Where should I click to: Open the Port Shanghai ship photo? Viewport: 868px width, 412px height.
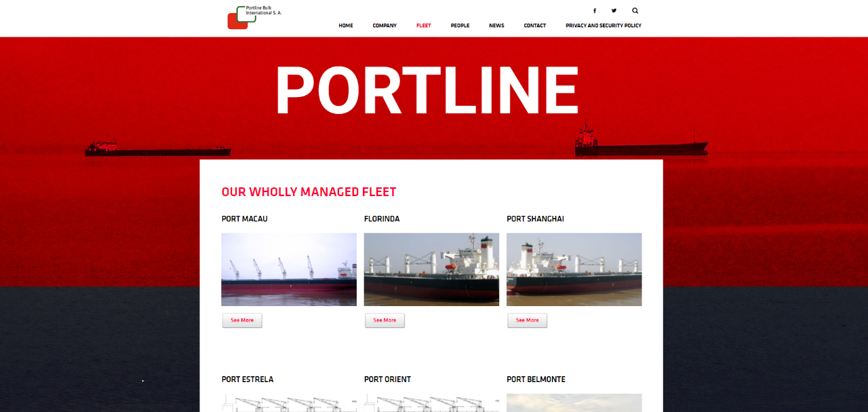pyautogui.click(x=574, y=269)
